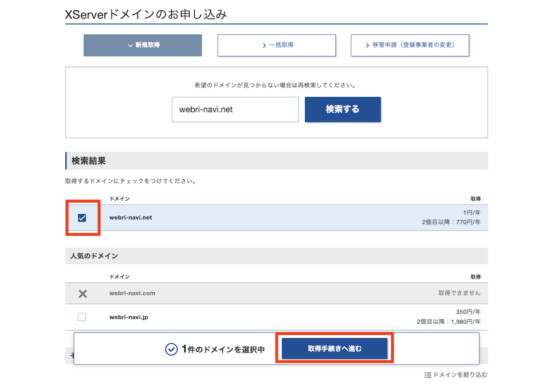550x392 pixels.
Task: Click the list icon next to ドメインを絞り込む
Action: coord(427,375)
